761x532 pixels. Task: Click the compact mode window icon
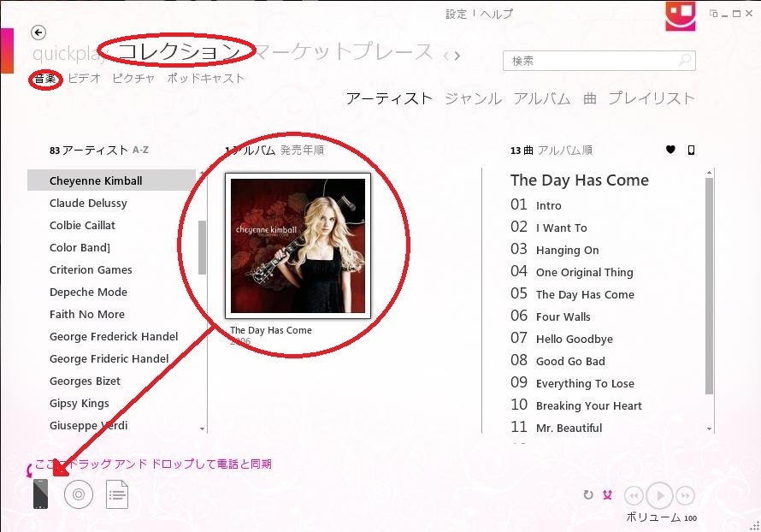[x=713, y=13]
